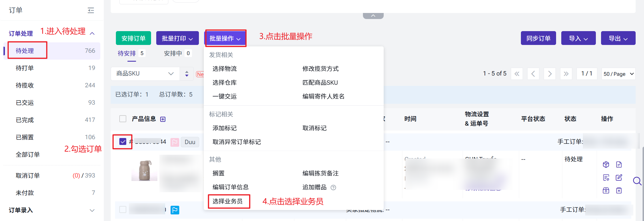The width and height of the screenshot is (644, 221).
Task: Click the green 安排订单 button
Action: (133, 38)
